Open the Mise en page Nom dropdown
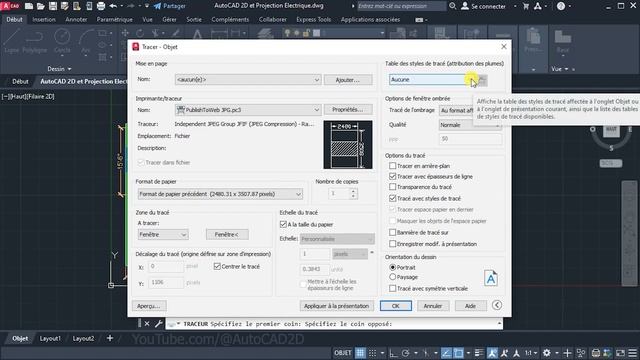The width and height of the screenshot is (640, 360). [x=248, y=80]
